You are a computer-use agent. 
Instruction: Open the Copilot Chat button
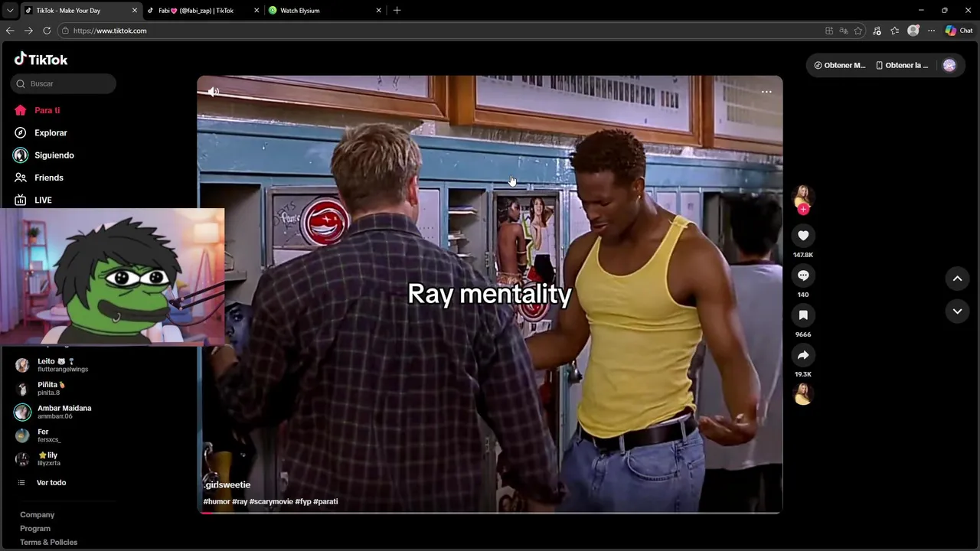(959, 31)
